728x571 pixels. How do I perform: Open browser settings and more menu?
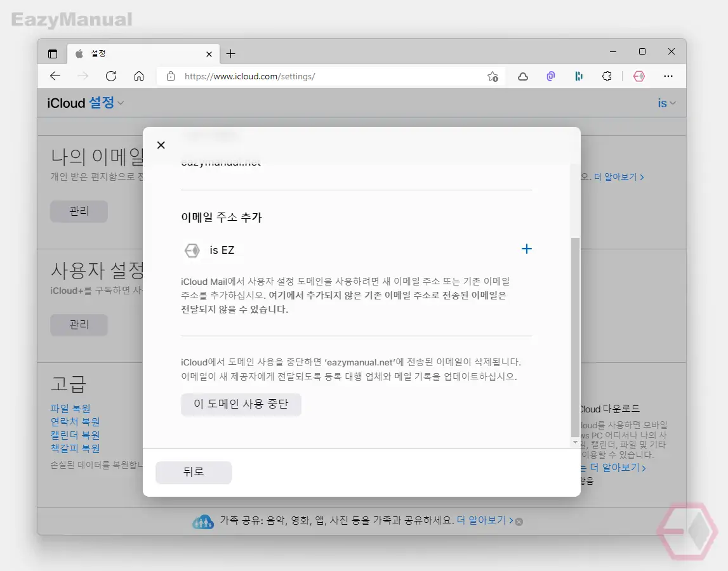pyautogui.click(x=668, y=76)
